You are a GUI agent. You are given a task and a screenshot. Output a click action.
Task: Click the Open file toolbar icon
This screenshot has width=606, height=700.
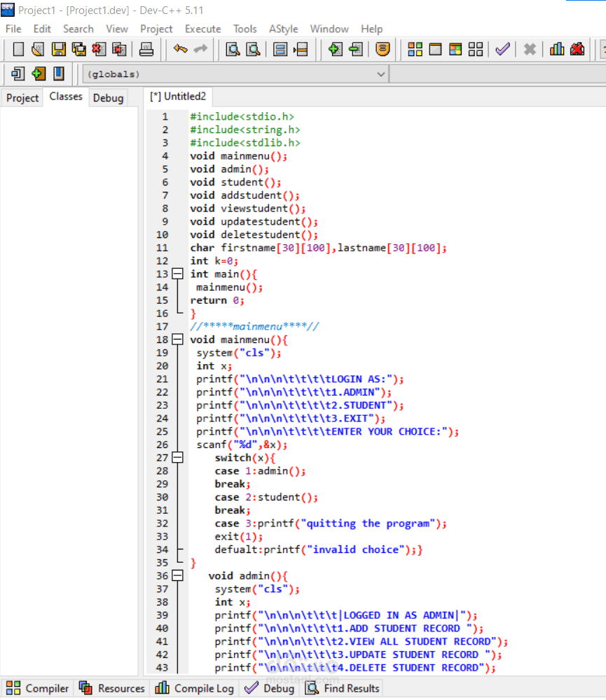pos(38,49)
